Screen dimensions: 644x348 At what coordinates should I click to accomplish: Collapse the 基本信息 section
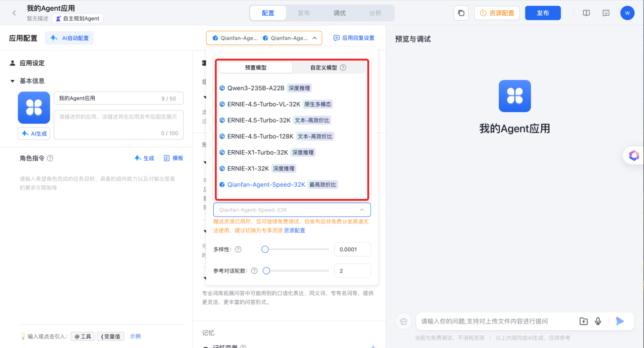(x=13, y=81)
